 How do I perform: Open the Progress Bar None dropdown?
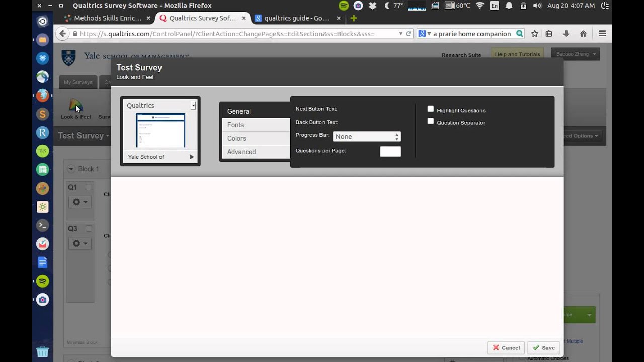(x=367, y=136)
